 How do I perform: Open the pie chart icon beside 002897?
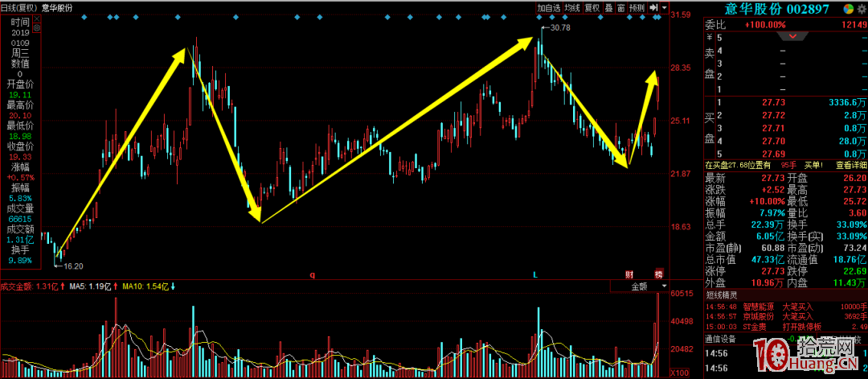(848, 9)
